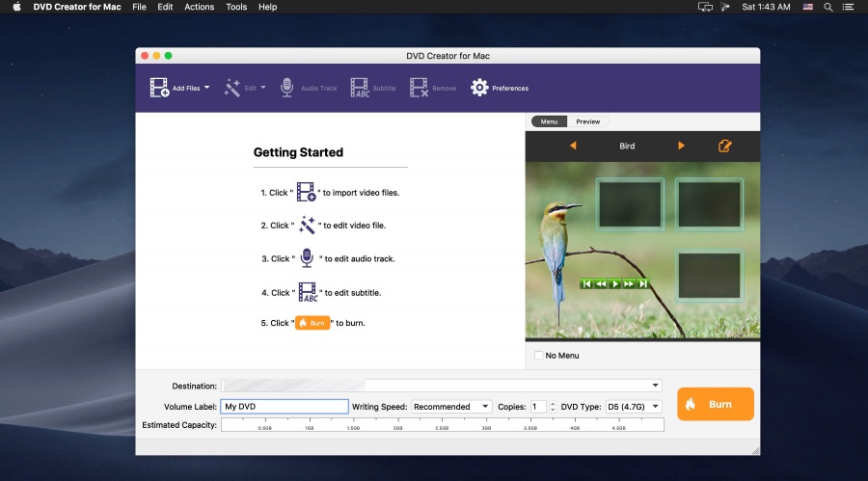The height and width of the screenshot is (481, 868).
Task: Switch to the Preview tab
Action: pos(588,121)
